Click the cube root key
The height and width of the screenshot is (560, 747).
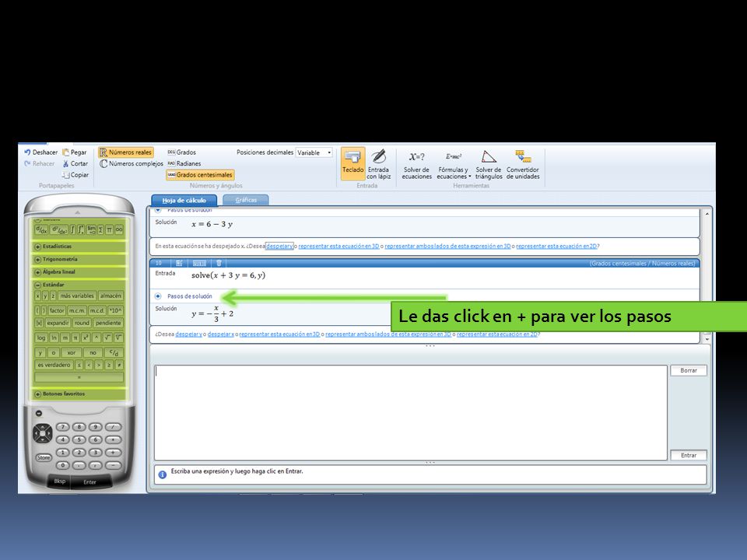pos(118,338)
